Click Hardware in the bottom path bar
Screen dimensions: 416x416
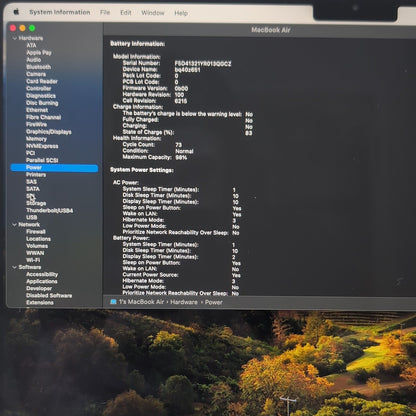[x=184, y=302]
